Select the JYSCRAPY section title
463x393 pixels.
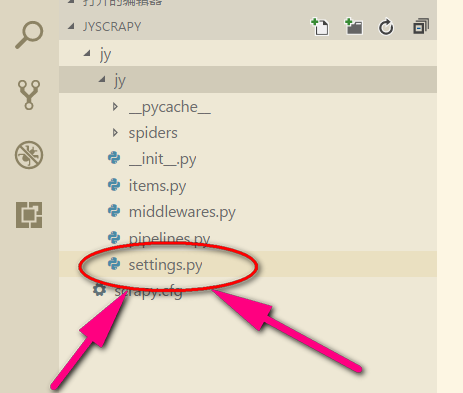(112, 27)
